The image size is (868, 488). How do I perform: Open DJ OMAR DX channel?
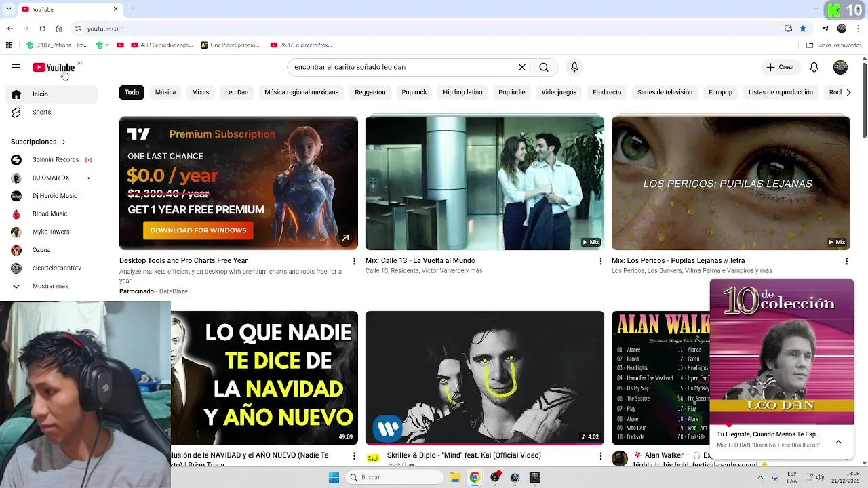[52, 178]
